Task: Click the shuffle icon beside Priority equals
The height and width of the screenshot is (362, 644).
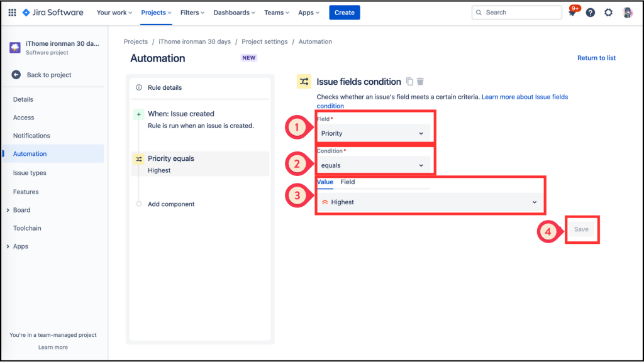Action: [139, 159]
